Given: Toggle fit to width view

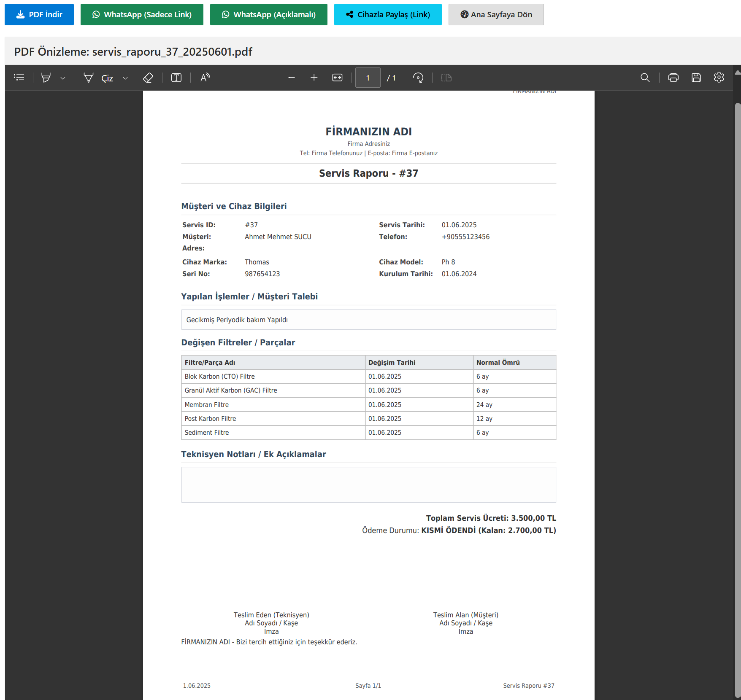Looking at the screenshot, I should click(x=337, y=78).
